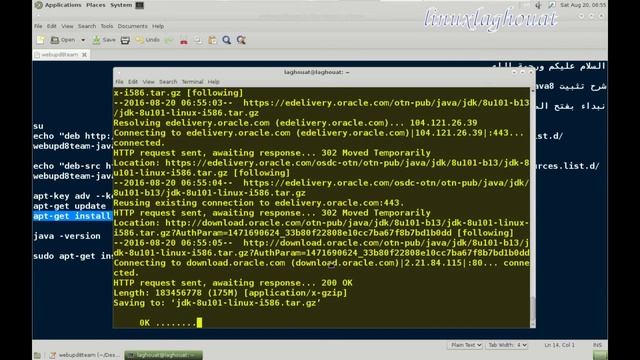
Task: Click the Save button in editor toolbar
Action: click(104, 40)
